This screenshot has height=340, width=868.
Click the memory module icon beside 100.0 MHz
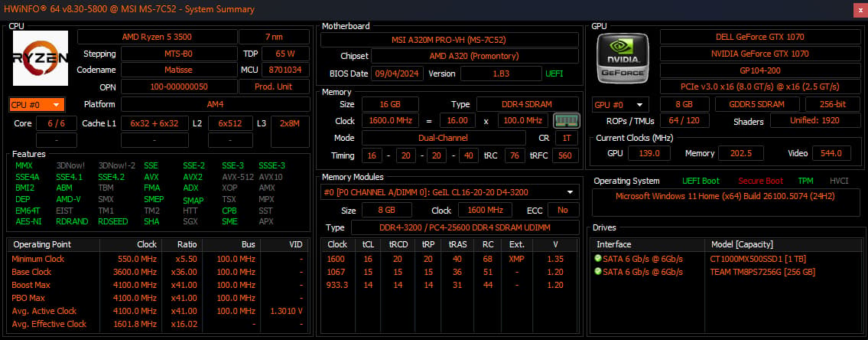pos(567,120)
